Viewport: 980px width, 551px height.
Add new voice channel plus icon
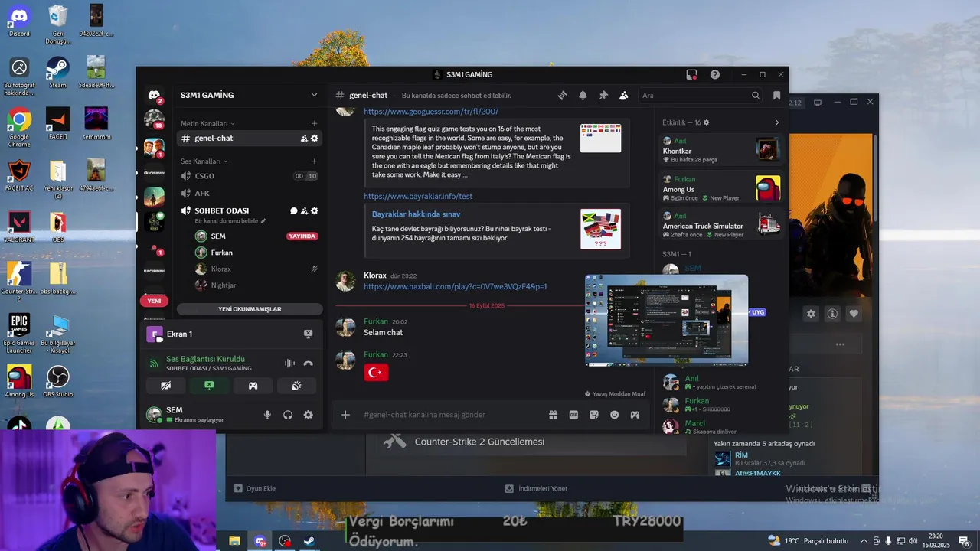click(314, 161)
